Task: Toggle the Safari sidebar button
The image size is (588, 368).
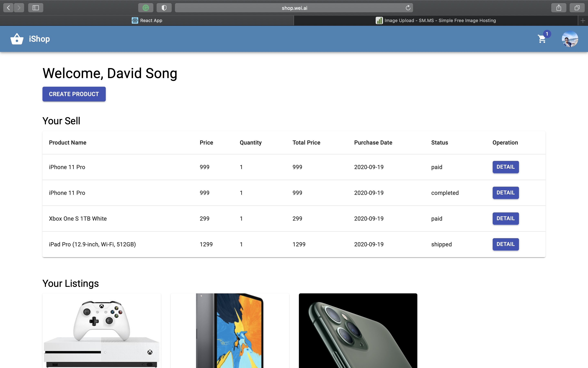Action: coord(36,8)
